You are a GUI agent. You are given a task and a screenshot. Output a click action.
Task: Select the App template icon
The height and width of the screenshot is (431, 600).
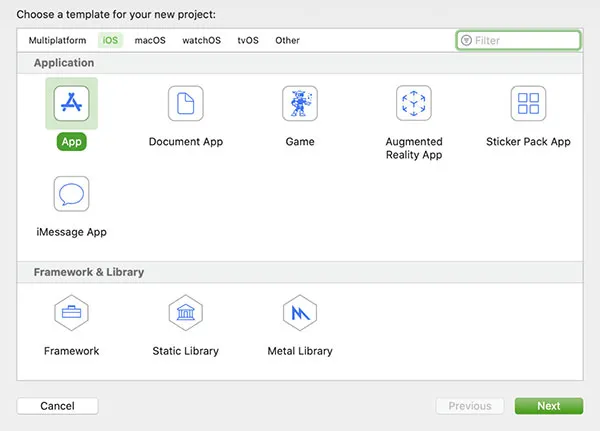pos(71,103)
